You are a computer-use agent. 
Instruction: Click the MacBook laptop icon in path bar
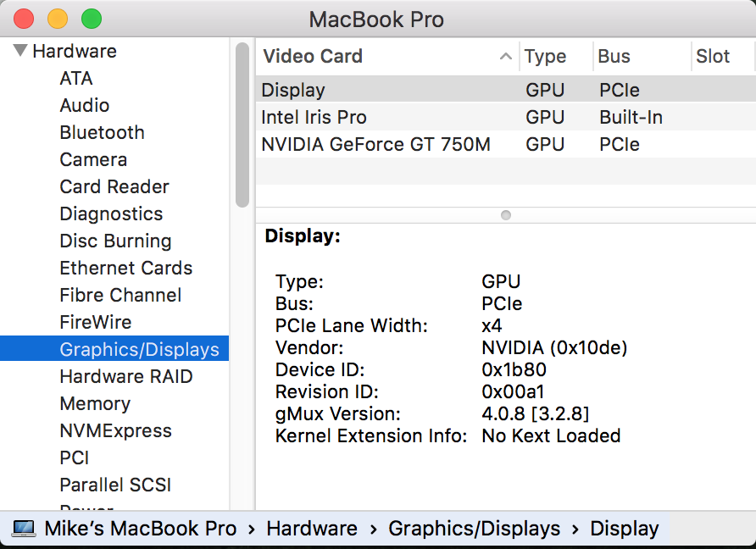coord(24,529)
